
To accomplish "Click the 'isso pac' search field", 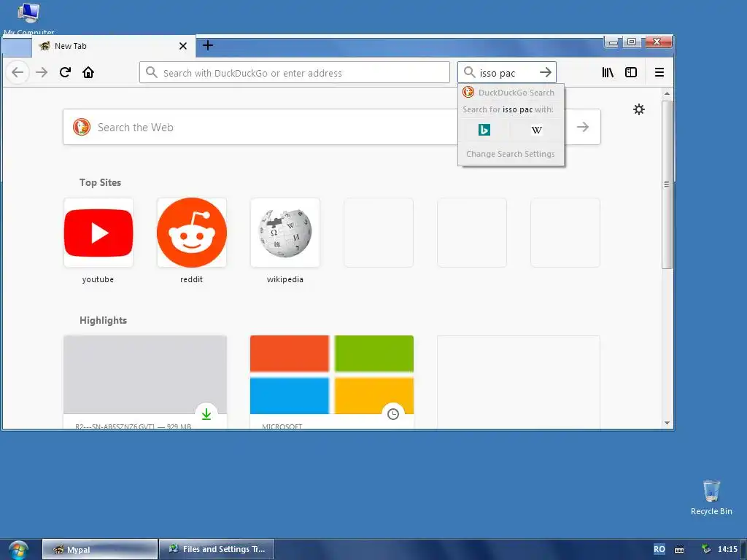I will point(507,72).
